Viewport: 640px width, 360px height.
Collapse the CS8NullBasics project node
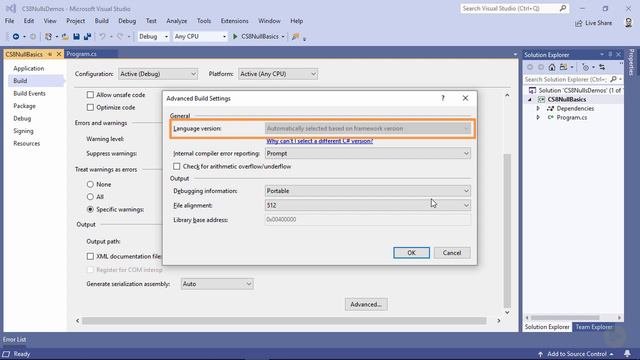pyautogui.click(x=530, y=100)
